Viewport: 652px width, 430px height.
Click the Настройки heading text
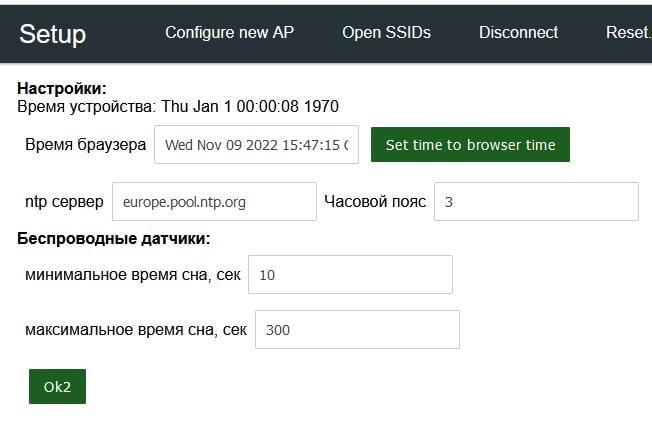coord(62,89)
